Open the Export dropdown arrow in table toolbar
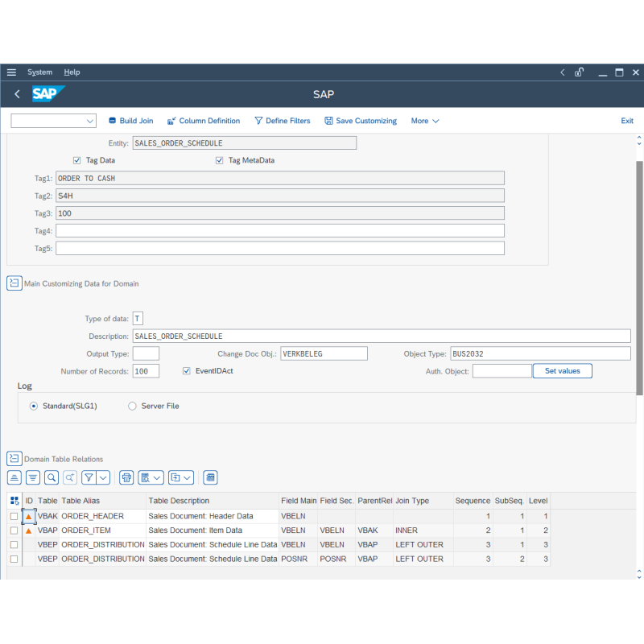 [x=188, y=477]
